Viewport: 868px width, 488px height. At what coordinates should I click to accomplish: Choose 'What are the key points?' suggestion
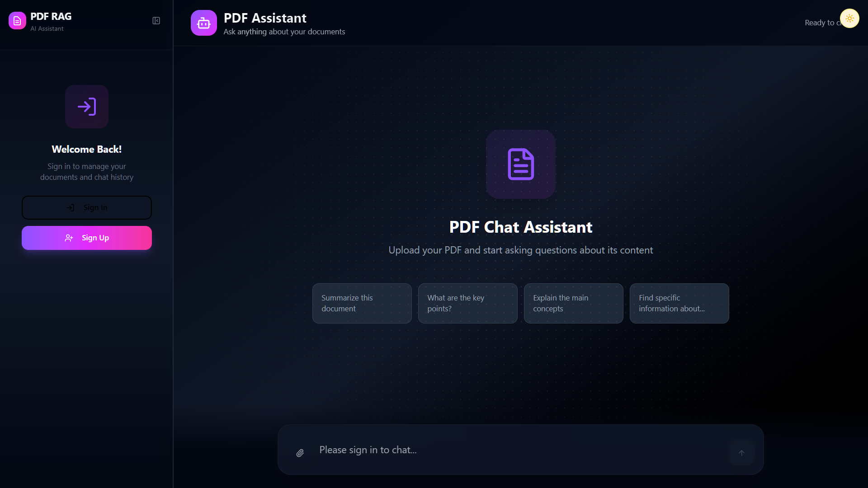point(467,303)
